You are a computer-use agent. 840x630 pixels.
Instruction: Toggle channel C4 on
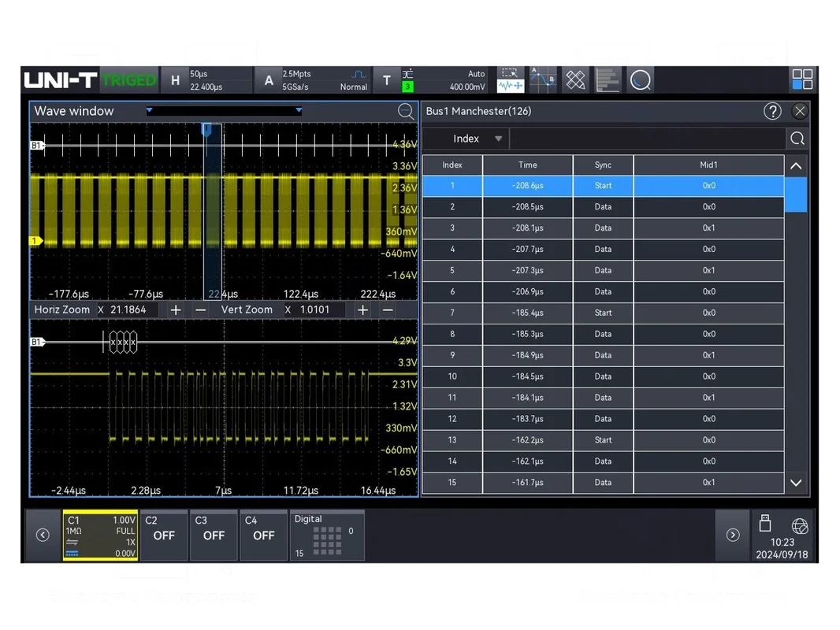(x=263, y=535)
